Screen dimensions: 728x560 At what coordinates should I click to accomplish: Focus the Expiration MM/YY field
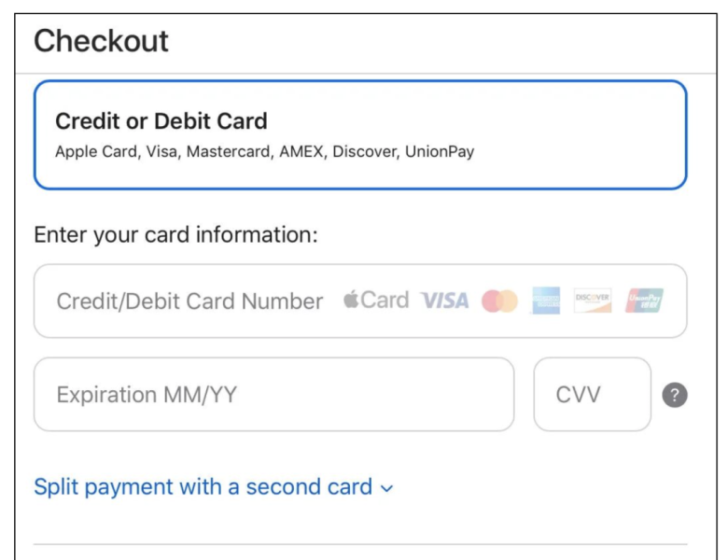tap(273, 394)
